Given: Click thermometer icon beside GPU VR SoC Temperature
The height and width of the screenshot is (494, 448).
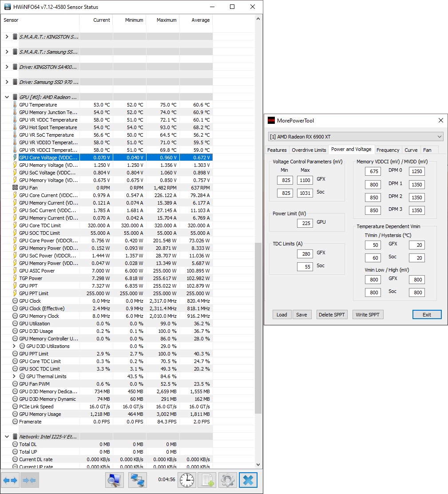Looking at the screenshot, I should (15, 135).
